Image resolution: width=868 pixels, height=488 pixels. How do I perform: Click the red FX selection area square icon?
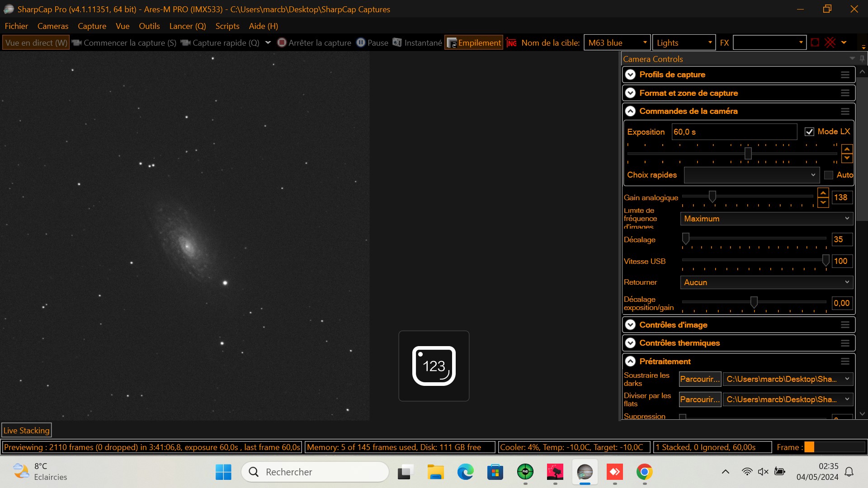(x=815, y=42)
